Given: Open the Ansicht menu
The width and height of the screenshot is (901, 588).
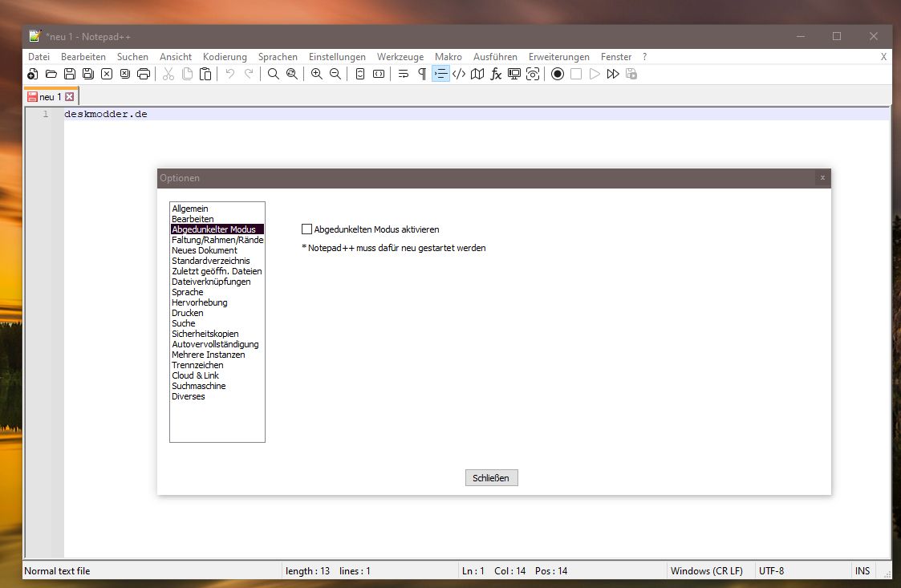Looking at the screenshot, I should [x=176, y=57].
